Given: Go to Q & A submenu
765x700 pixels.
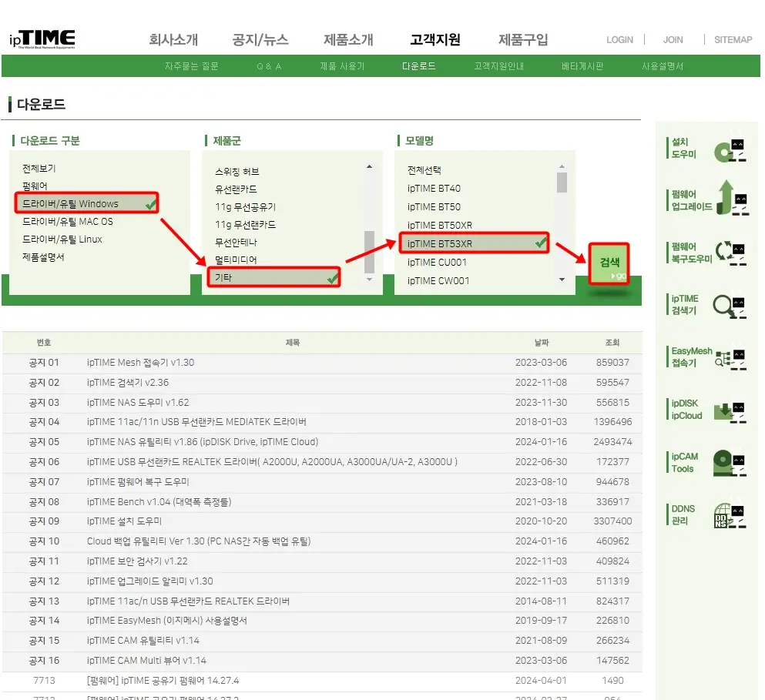Looking at the screenshot, I should [x=269, y=66].
